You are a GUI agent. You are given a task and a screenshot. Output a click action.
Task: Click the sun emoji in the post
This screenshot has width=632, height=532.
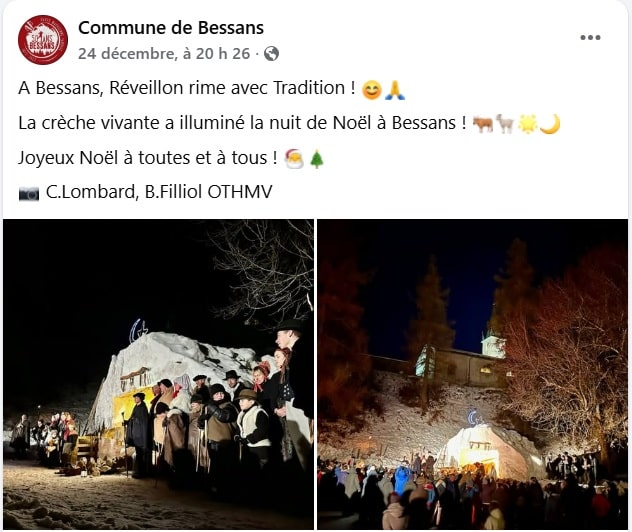528,124
